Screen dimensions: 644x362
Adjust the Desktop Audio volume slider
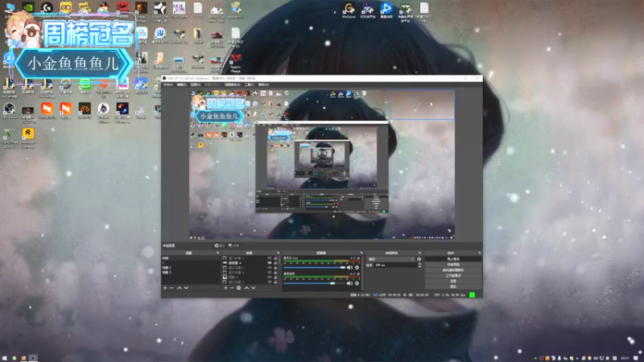click(315, 283)
